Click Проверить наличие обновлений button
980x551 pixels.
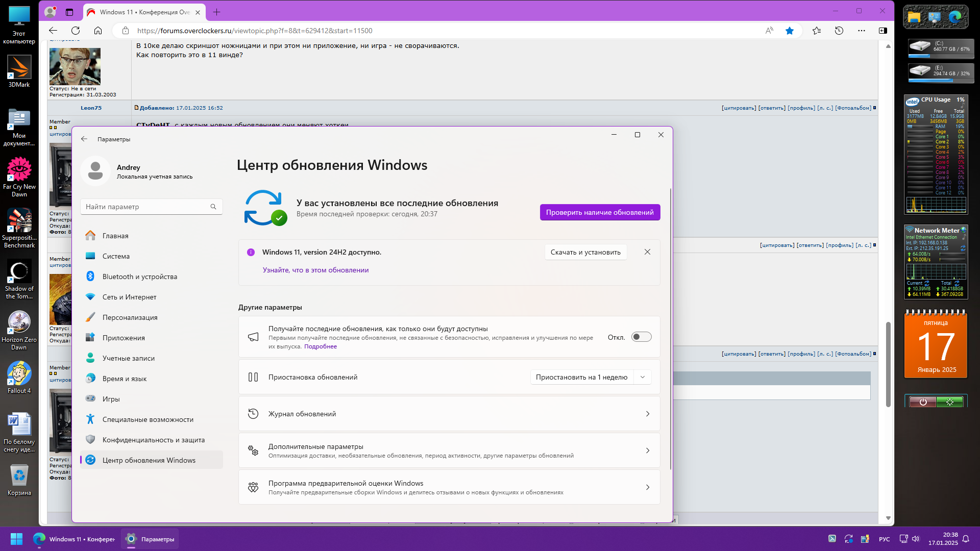[x=600, y=212]
